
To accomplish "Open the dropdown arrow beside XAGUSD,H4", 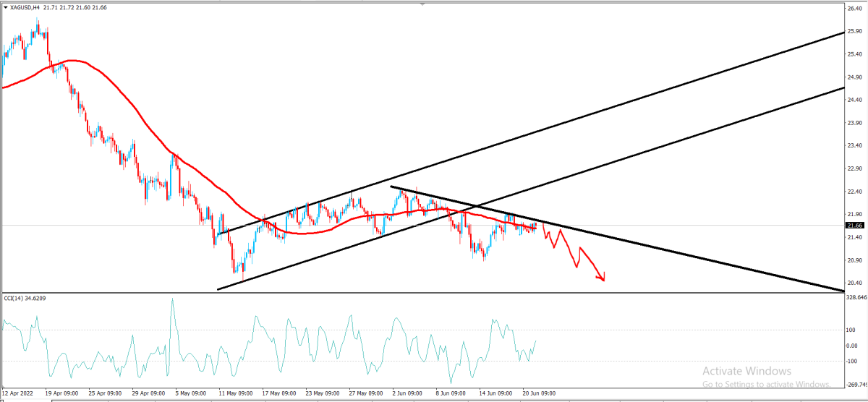I will (x=5, y=7).
